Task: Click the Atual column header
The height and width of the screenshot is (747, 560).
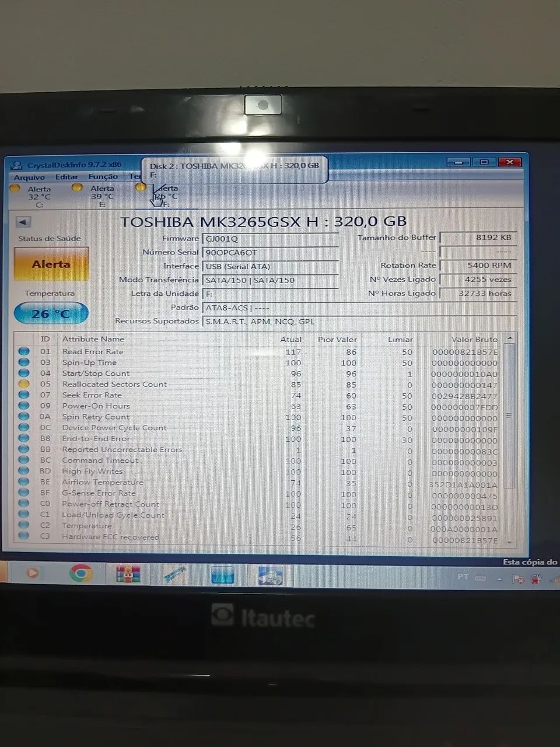Action: click(x=290, y=340)
